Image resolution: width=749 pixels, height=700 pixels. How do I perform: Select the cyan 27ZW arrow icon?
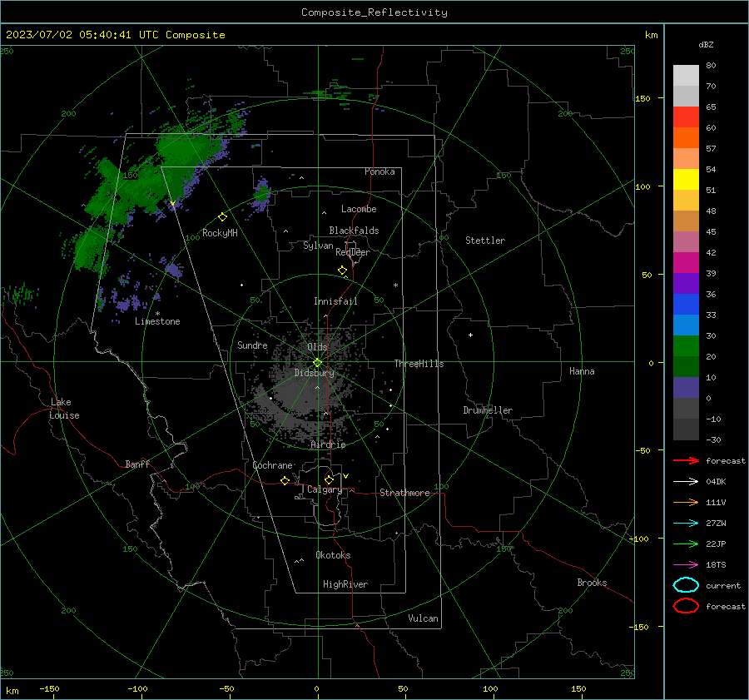(x=686, y=524)
